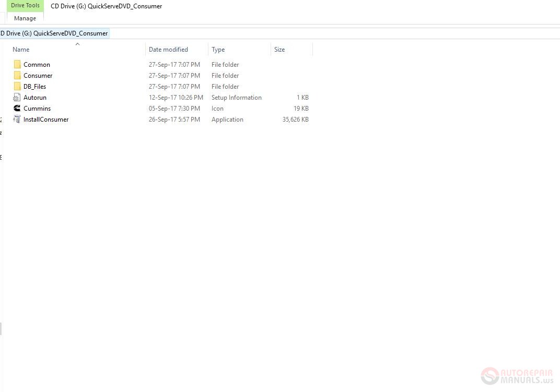This screenshot has width=560, height=392.
Task: Click the 19 KB size value
Action: pyautogui.click(x=301, y=109)
